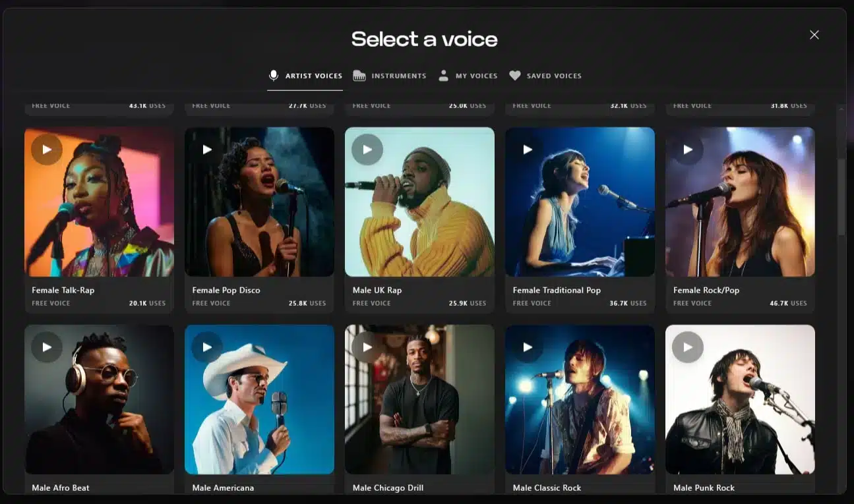Click the 25.8K USES count

307,304
